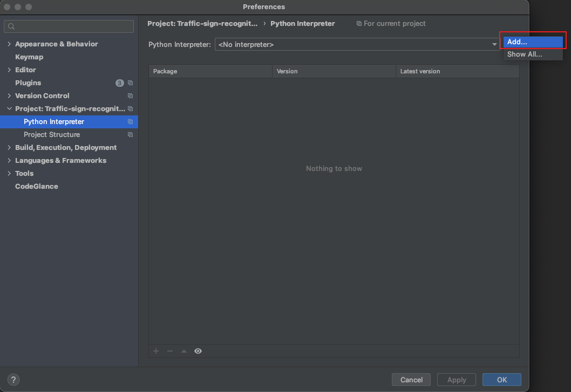Collapse the Project: Traffic-sign-recognition node
571x392 pixels.
coord(9,109)
